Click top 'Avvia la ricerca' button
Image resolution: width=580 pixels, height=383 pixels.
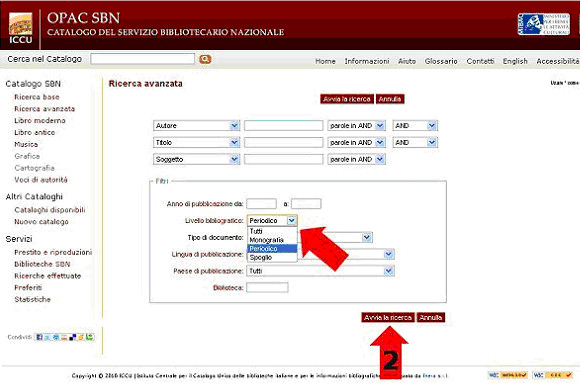[347, 99]
